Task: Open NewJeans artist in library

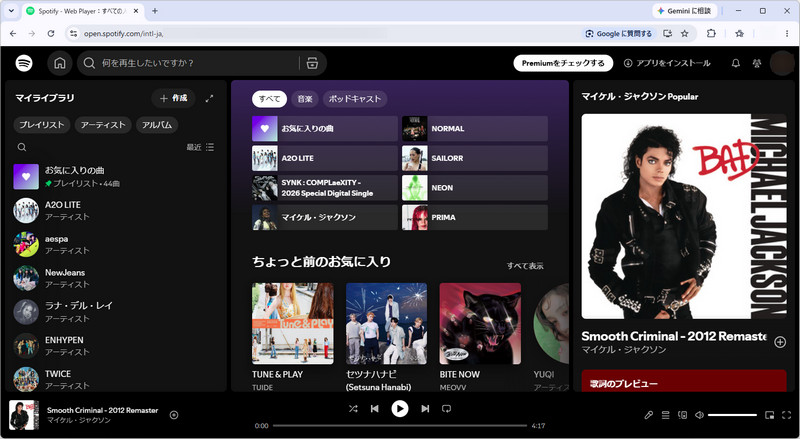Action: (115, 278)
